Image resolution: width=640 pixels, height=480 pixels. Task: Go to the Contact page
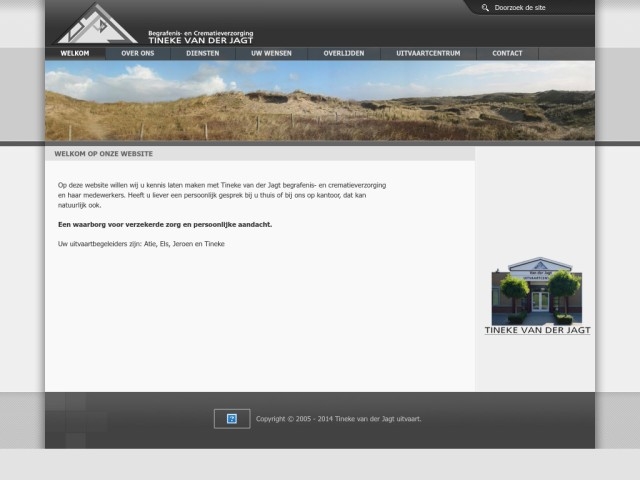(x=507, y=53)
